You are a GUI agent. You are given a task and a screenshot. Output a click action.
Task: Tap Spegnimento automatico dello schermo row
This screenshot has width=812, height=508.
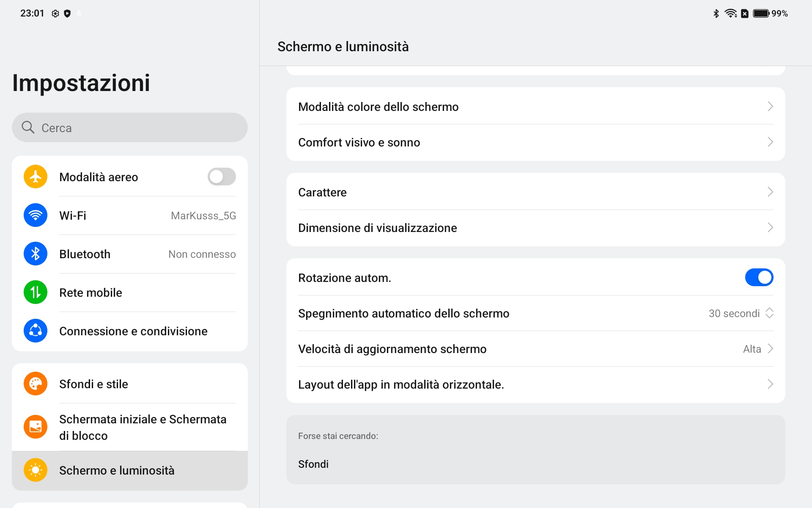pyautogui.click(x=535, y=313)
